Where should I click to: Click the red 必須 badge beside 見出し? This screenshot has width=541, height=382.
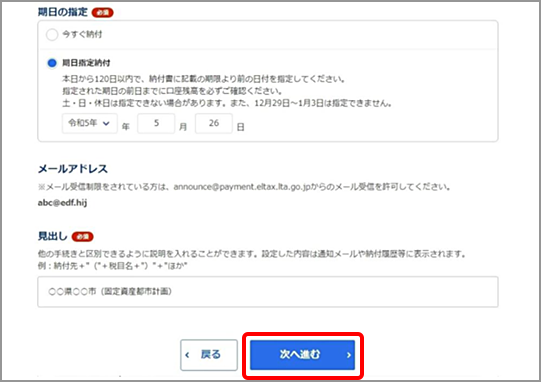pos(82,237)
